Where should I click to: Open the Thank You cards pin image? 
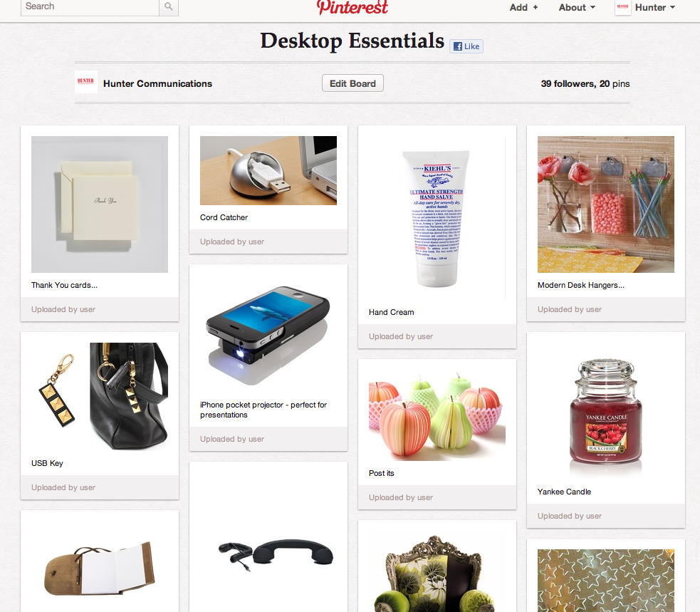[x=100, y=204]
